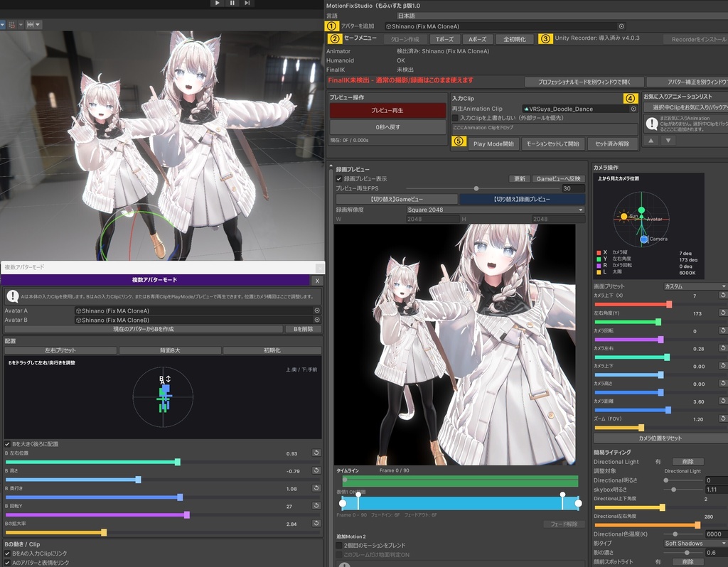Open the 録画解像度 Square 2048 dropdown
The width and height of the screenshot is (728, 567).
point(496,210)
